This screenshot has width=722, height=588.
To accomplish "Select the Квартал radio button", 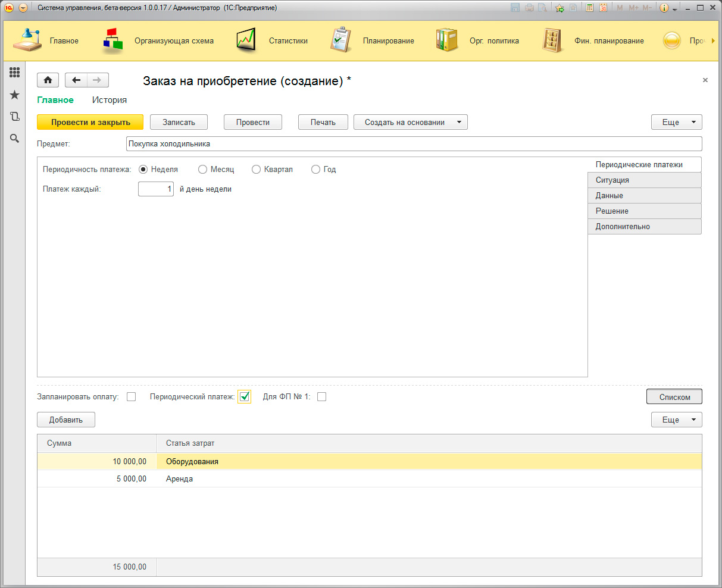I will (256, 170).
